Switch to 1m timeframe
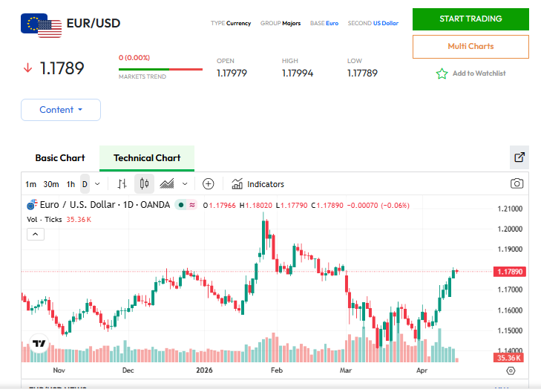Viewport: 541px width, 392px height. (x=30, y=184)
